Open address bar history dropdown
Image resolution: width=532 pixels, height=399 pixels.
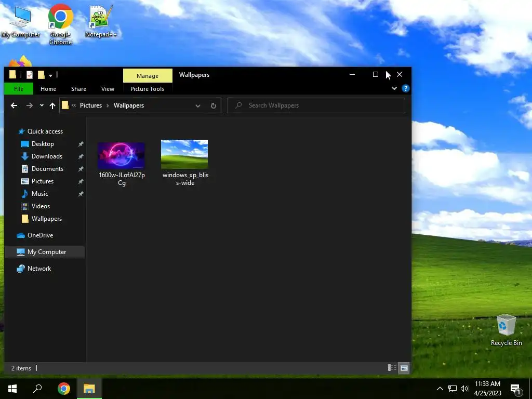[x=198, y=106]
